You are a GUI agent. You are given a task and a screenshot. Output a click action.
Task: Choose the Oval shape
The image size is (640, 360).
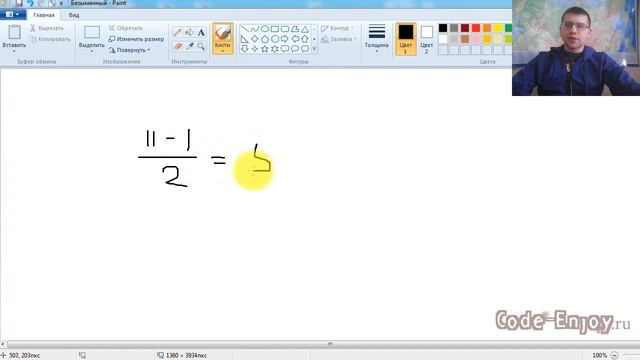(x=265, y=29)
